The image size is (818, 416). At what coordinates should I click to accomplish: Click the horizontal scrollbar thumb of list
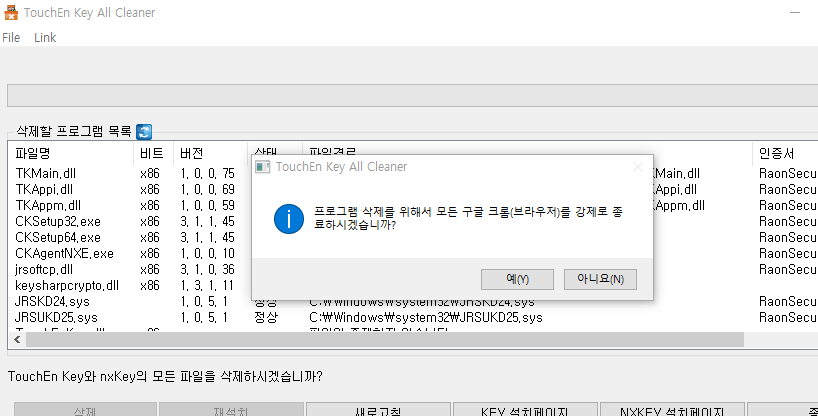coord(384,340)
